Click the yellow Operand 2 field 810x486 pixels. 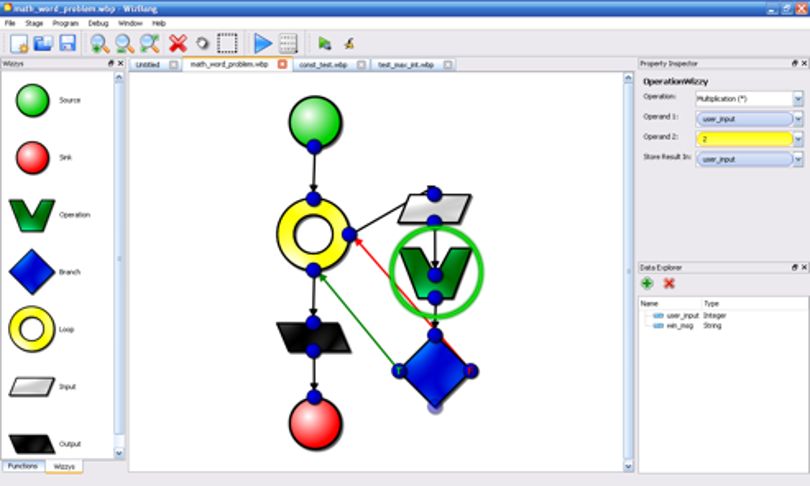pos(744,139)
